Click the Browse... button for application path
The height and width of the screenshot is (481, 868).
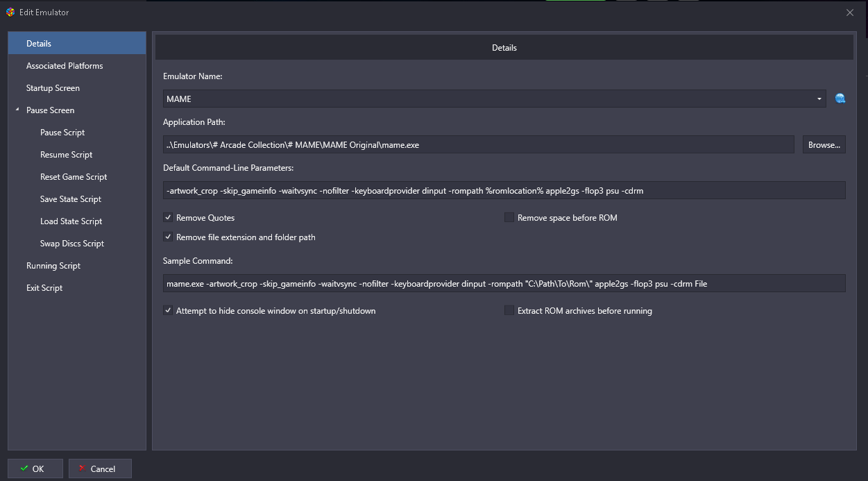pos(824,144)
